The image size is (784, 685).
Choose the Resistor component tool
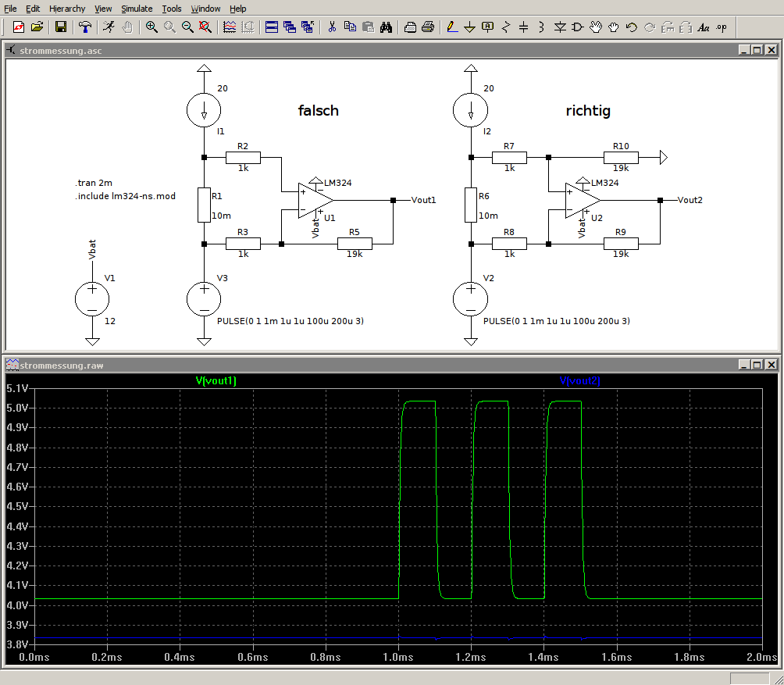pyautogui.click(x=505, y=27)
